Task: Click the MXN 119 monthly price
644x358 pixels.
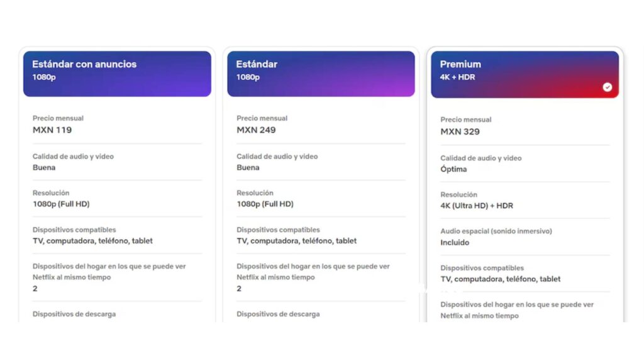Action: [52, 130]
